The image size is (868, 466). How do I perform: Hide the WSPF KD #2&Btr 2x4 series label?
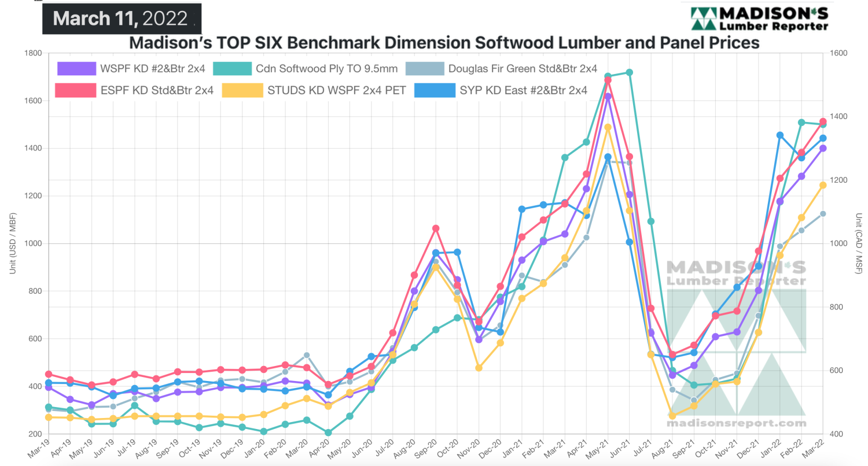(x=152, y=69)
